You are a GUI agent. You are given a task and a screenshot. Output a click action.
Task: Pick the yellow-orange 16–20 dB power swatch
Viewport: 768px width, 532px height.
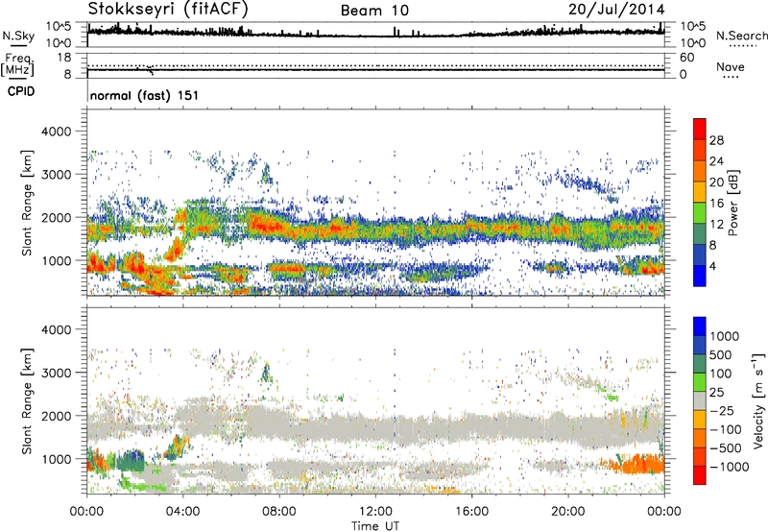pos(700,192)
